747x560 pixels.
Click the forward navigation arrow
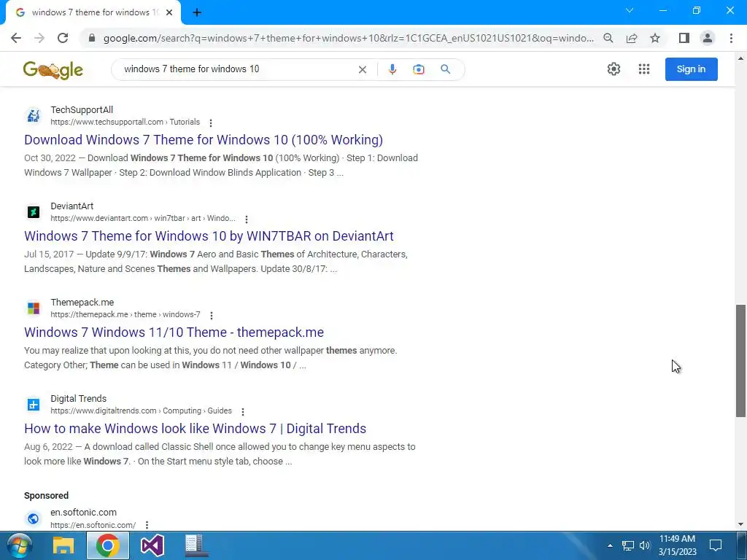click(x=39, y=38)
